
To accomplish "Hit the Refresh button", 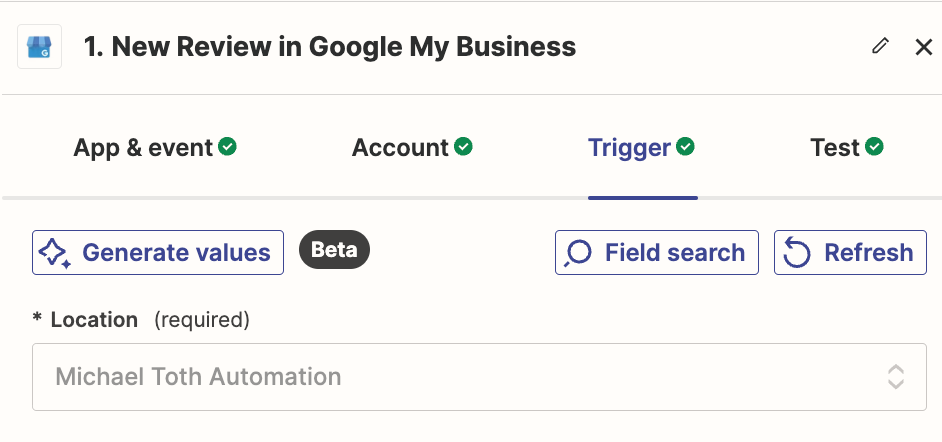I will (x=850, y=253).
